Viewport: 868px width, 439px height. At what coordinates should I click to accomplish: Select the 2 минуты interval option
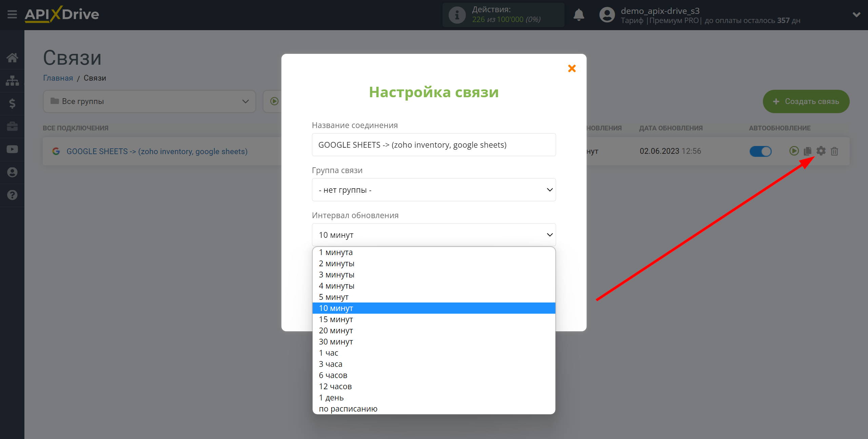[434, 264]
